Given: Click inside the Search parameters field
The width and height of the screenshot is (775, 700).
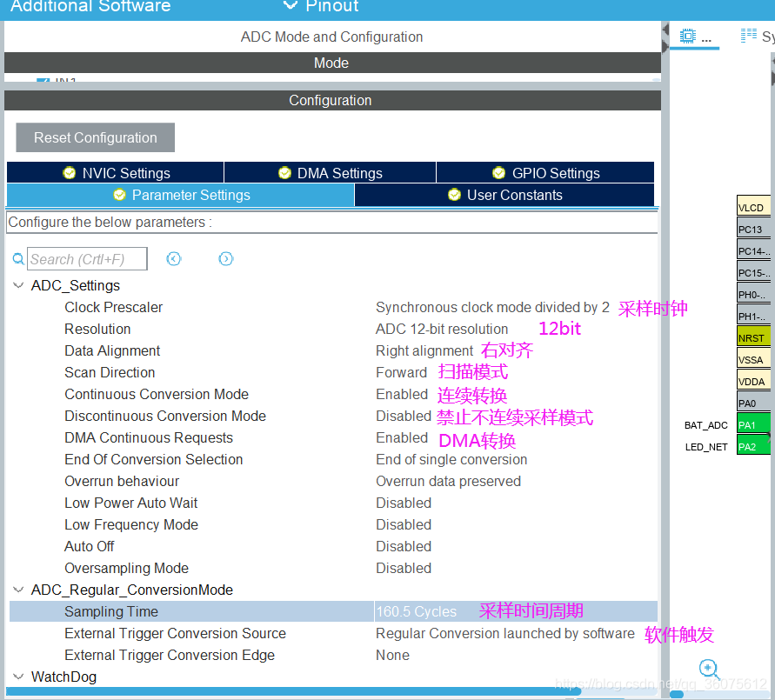Looking at the screenshot, I should click(87, 258).
